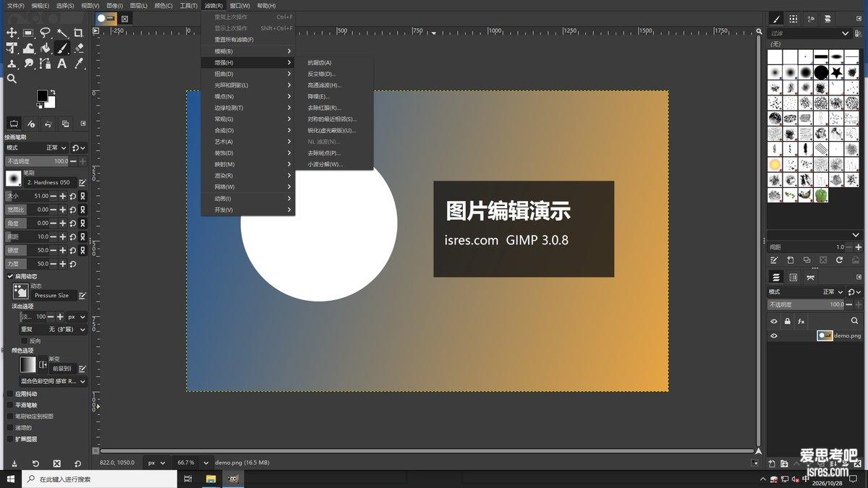Enable the Smooth Stroke checkbox
Image resolution: width=868 pixels, height=488 pixels.
10,405
